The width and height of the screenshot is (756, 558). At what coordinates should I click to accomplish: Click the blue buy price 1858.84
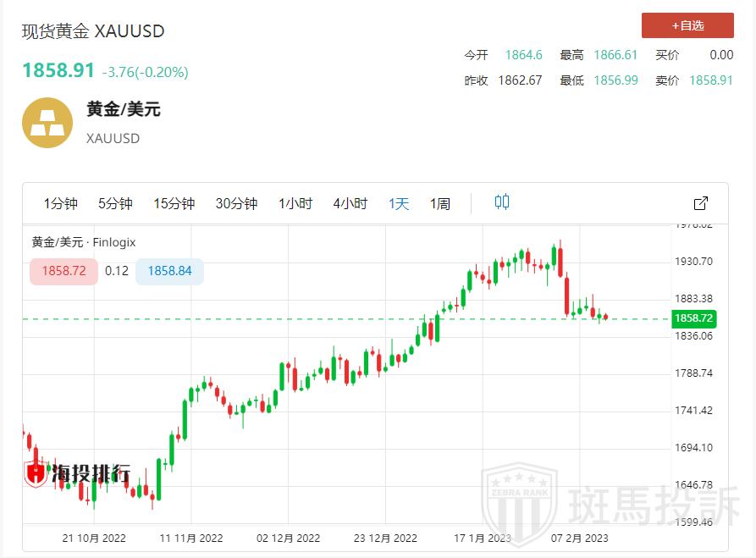169,271
